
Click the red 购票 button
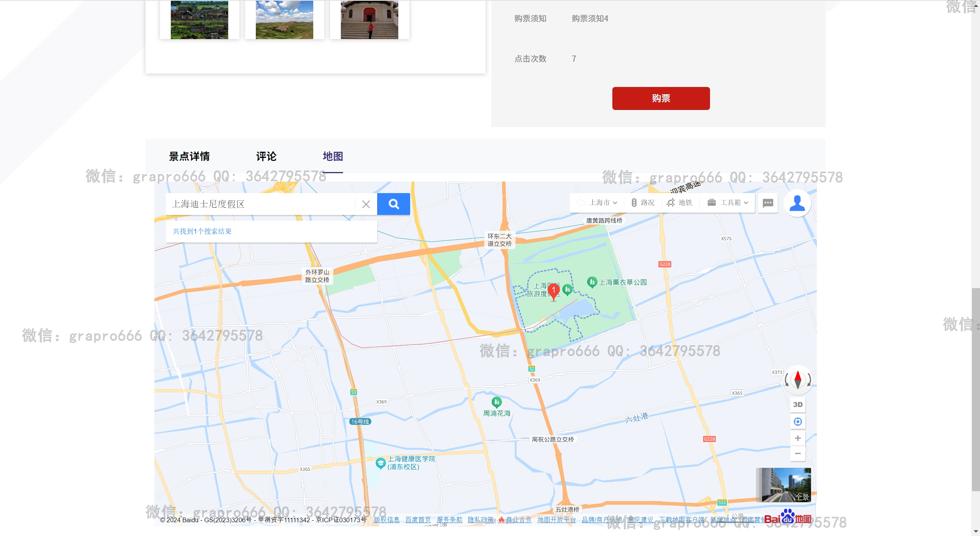(x=661, y=98)
